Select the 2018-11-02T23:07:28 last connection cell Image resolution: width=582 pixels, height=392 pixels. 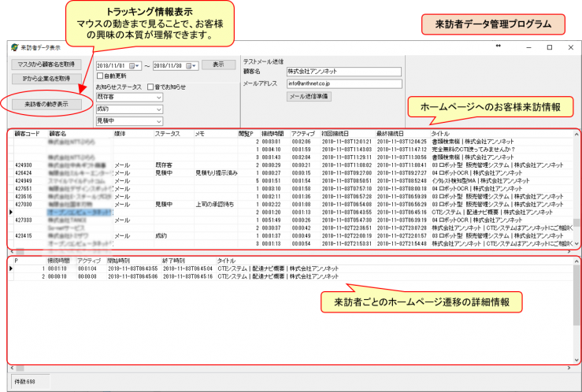click(402, 227)
